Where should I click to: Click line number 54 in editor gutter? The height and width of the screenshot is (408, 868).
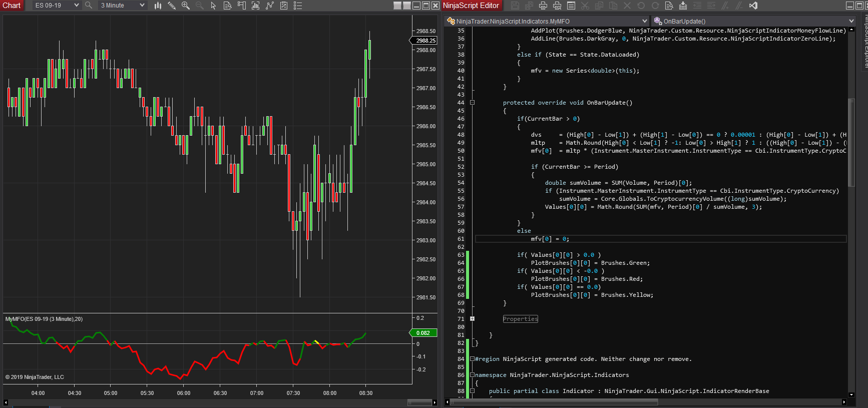point(461,183)
